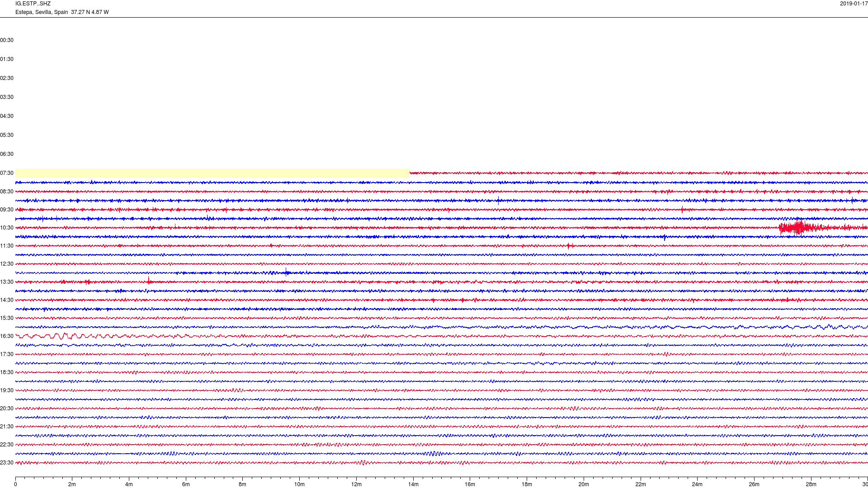
Task: Select the 16:30 time row label
Action: click(x=7, y=336)
